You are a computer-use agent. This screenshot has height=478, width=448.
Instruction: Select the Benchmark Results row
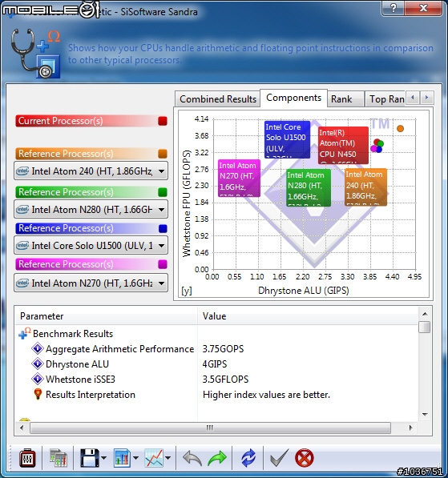[x=217, y=333]
